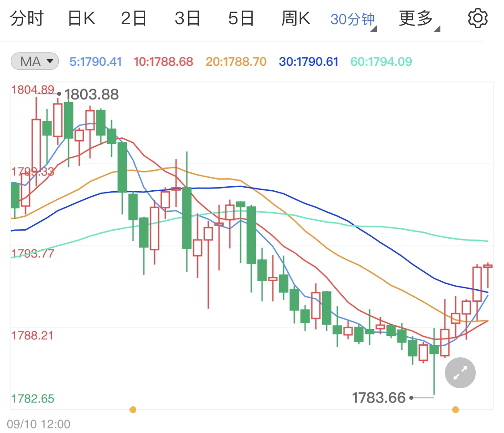This screenshot has height=433, width=504.
Task: Open the MA indicator dropdown
Action: click(34, 61)
